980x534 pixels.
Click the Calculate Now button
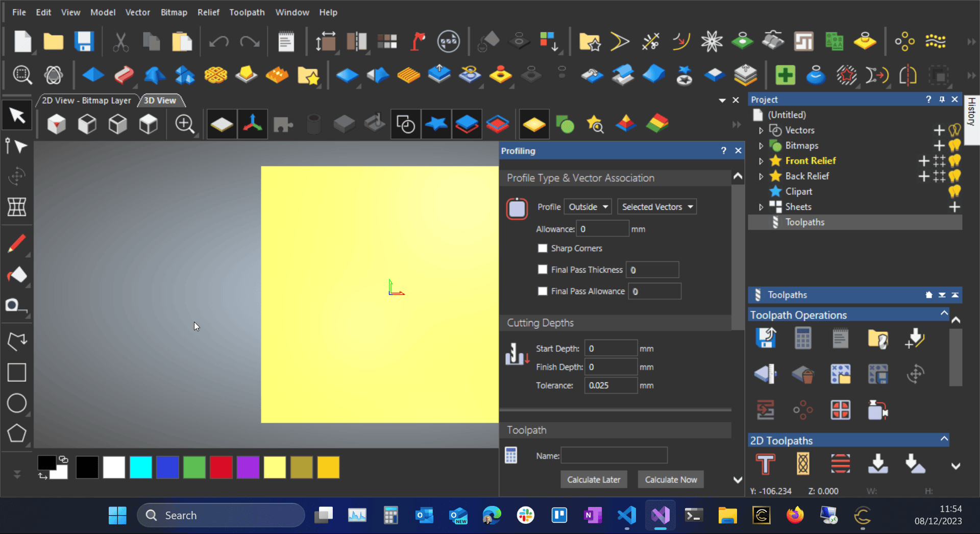pyautogui.click(x=671, y=479)
